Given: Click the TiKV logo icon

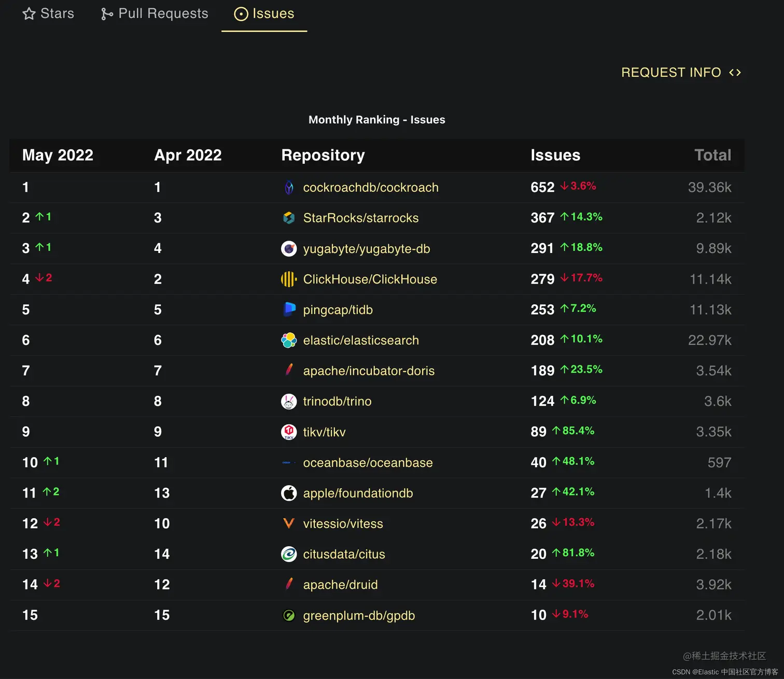Looking at the screenshot, I should coord(289,432).
